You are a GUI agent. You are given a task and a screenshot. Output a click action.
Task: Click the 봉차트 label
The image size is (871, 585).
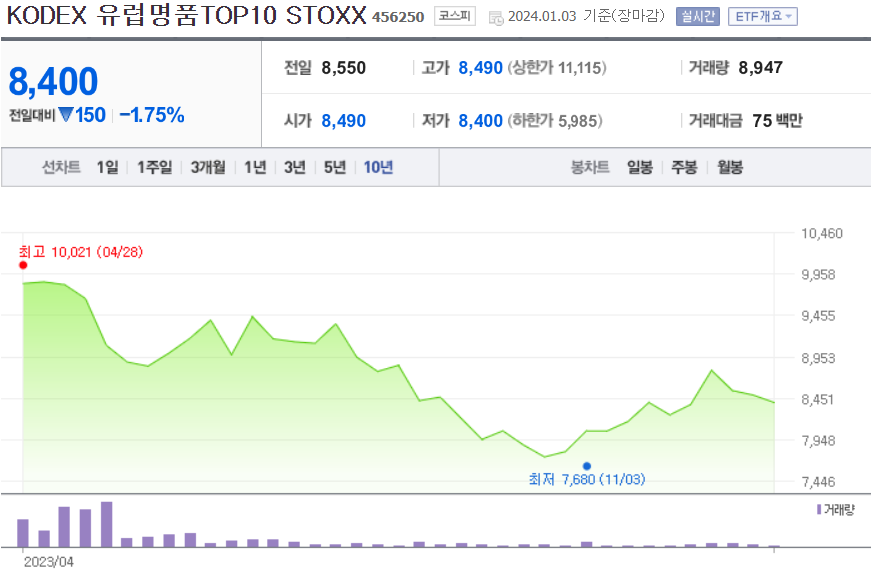[590, 167]
